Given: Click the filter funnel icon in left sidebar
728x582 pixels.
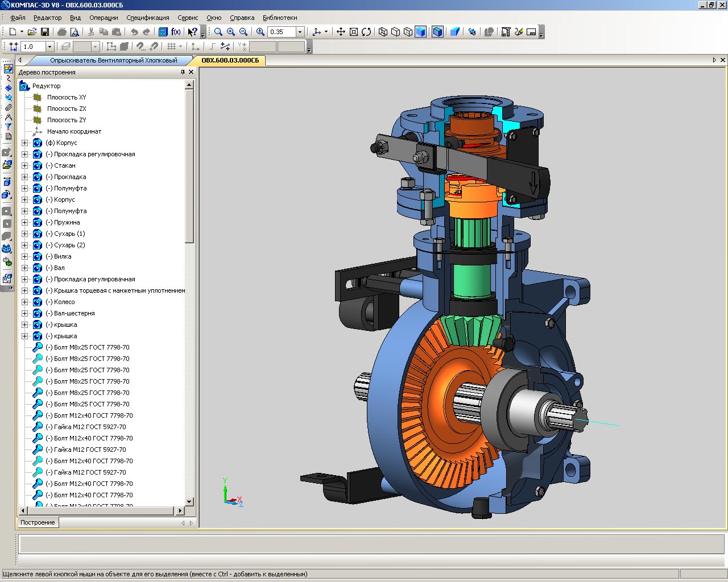Looking at the screenshot, I should pyautogui.click(x=8, y=127).
